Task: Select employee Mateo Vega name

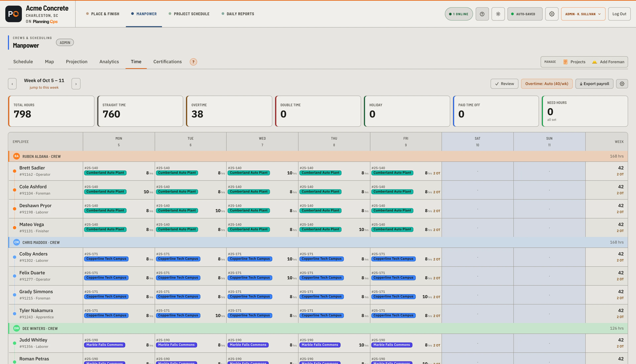Action: click(x=31, y=225)
